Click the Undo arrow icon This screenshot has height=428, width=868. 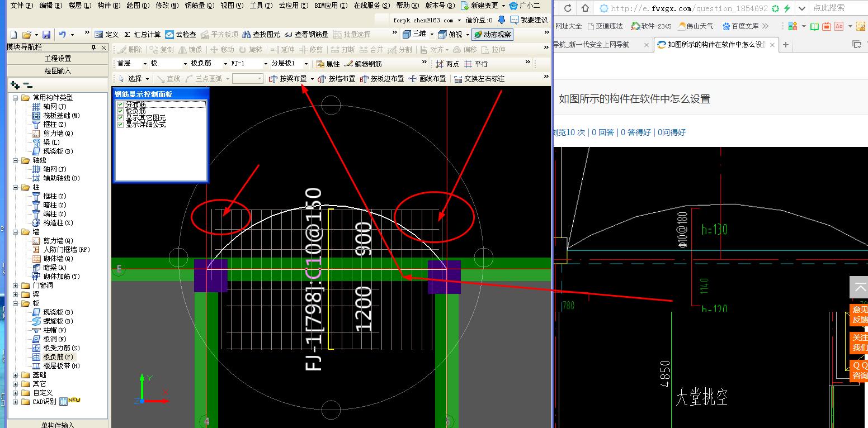pos(63,35)
